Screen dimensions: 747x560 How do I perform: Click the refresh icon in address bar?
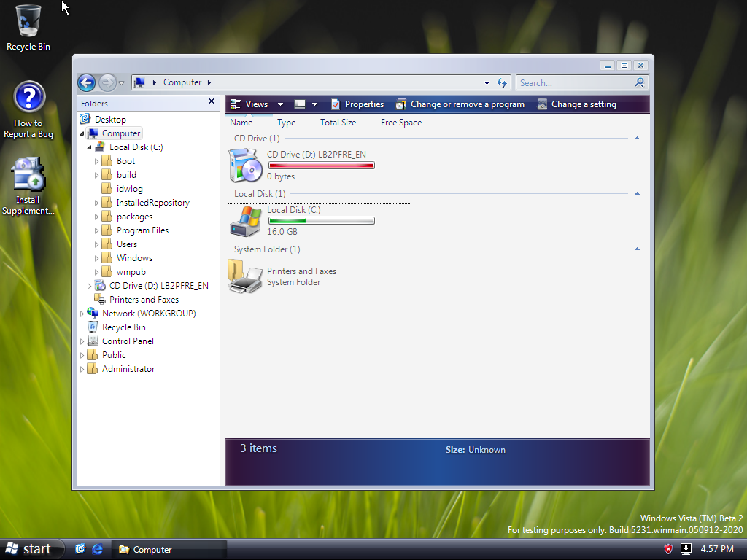[502, 83]
